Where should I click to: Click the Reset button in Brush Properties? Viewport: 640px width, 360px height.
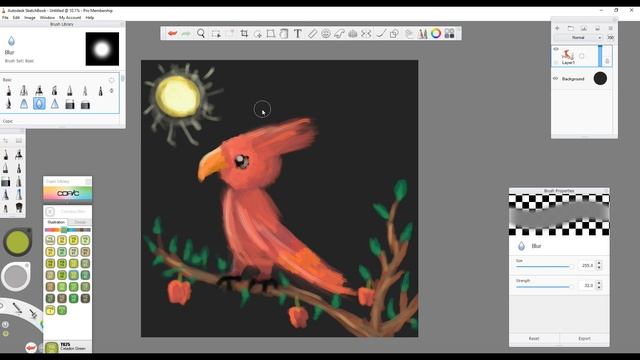click(534, 338)
